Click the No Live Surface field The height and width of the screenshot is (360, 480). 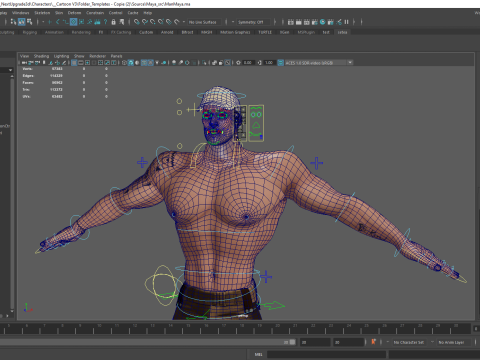tap(205, 22)
